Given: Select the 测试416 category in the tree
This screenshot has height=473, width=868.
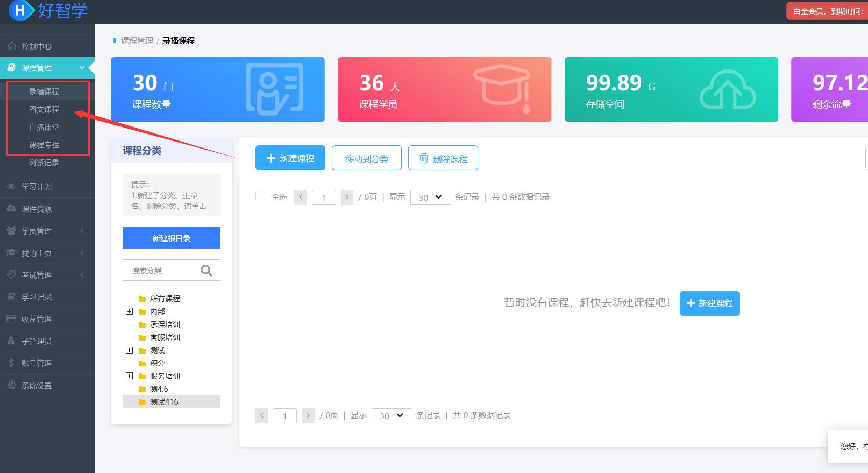Looking at the screenshot, I should [164, 402].
